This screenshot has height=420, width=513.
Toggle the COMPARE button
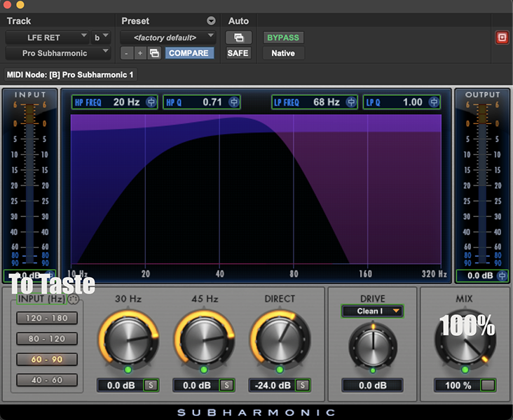[189, 53]
